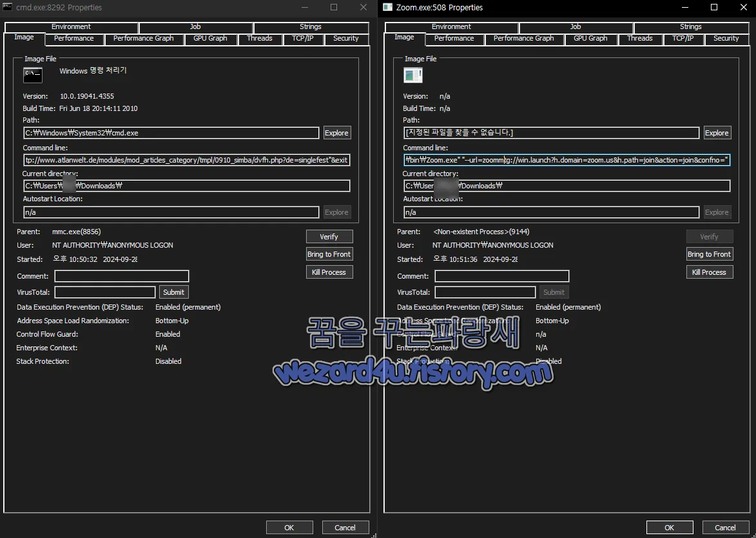756x538 pixels.
Task: Minimize the Zoom.exe Properties window
Action: click(x=685, y=7)
